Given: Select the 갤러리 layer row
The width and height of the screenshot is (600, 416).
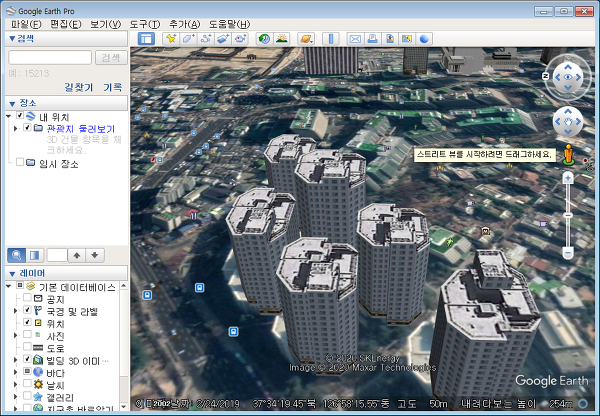Looking at the screenshot, I should coord(60,397).
